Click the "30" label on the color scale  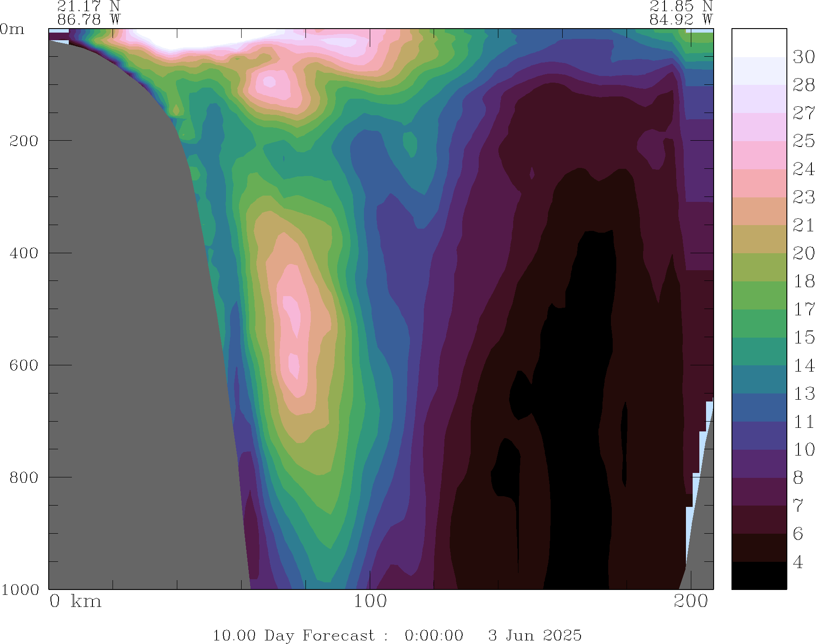click(803, 57)
